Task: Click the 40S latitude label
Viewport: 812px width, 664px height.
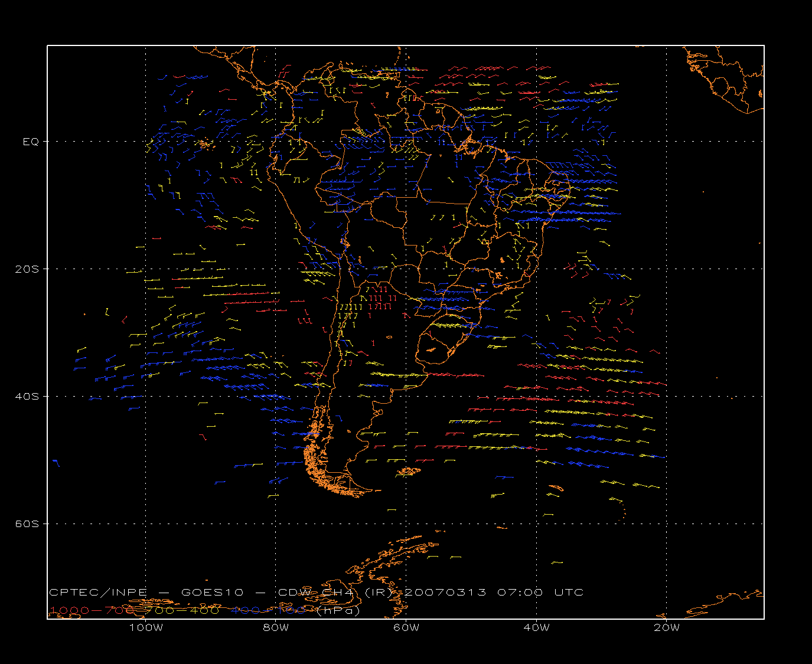Action: pyautogui.click(x=27, y=396)
